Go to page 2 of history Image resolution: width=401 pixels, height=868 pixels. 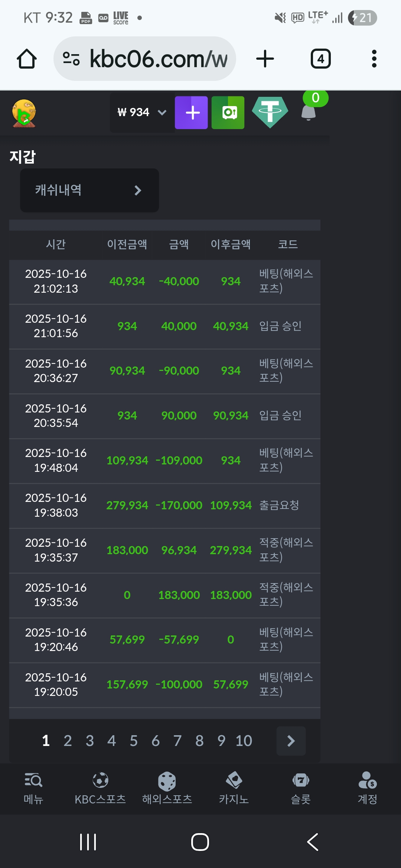pos(68,741)
